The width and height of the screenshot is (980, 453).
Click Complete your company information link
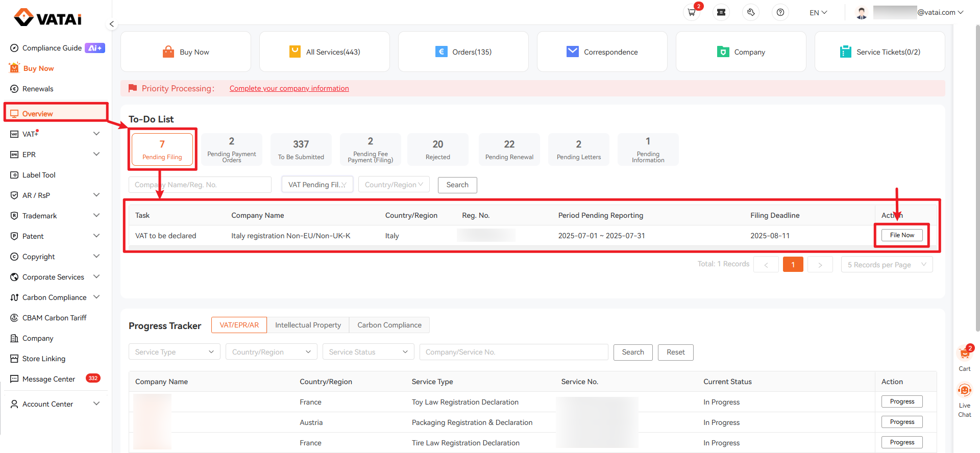click(289, 88)
